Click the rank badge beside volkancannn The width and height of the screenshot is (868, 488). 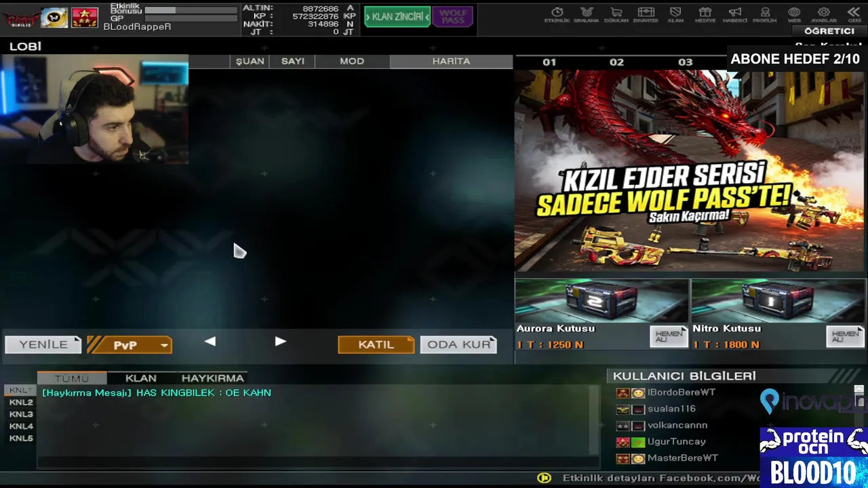[x=623, y=426]
